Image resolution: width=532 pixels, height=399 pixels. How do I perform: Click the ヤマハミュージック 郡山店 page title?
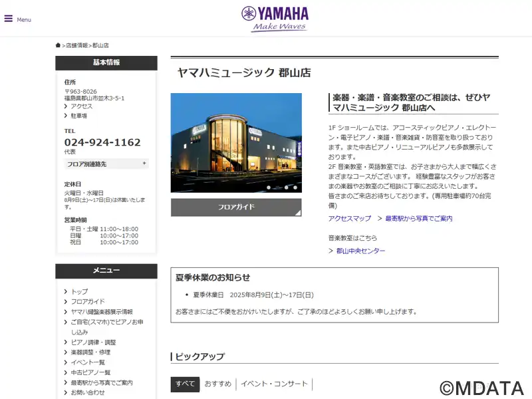[x=244, y=72]
